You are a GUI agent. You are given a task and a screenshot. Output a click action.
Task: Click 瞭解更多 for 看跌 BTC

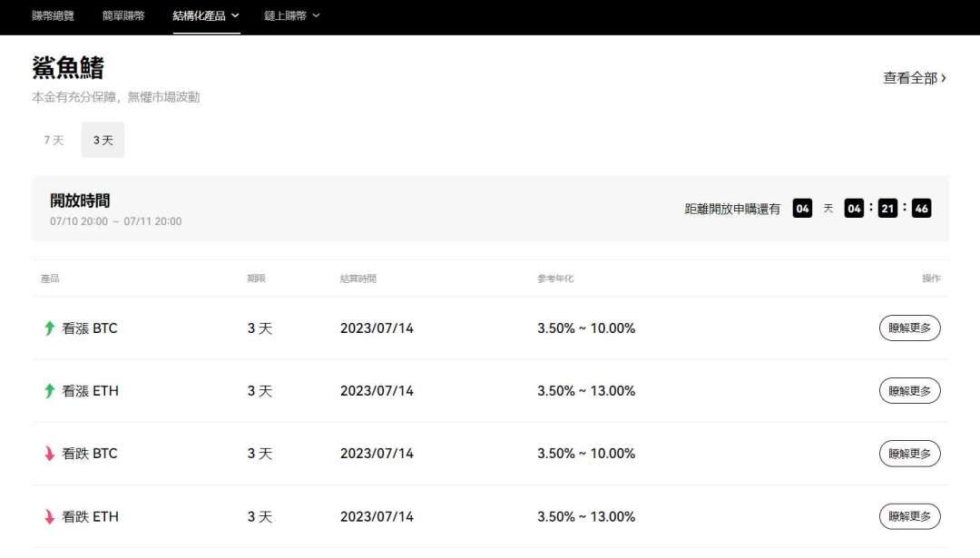[x=909, y=454]
